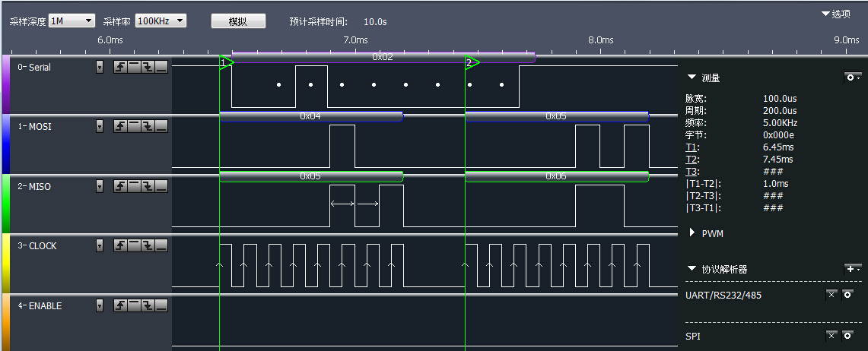
Task: Set falling edge trigger on 1-MOSI
Action: [148, 127]
